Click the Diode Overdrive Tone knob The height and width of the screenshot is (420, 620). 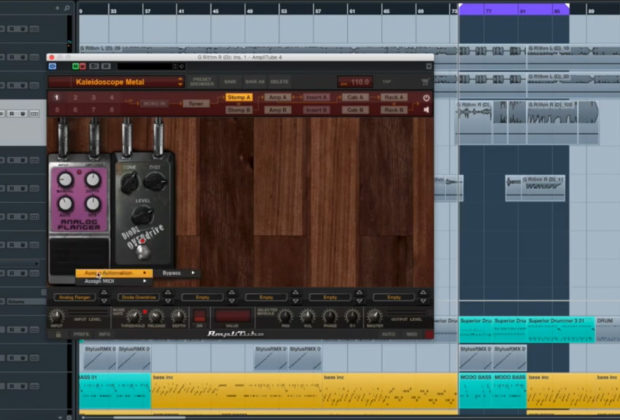(130, 183)
